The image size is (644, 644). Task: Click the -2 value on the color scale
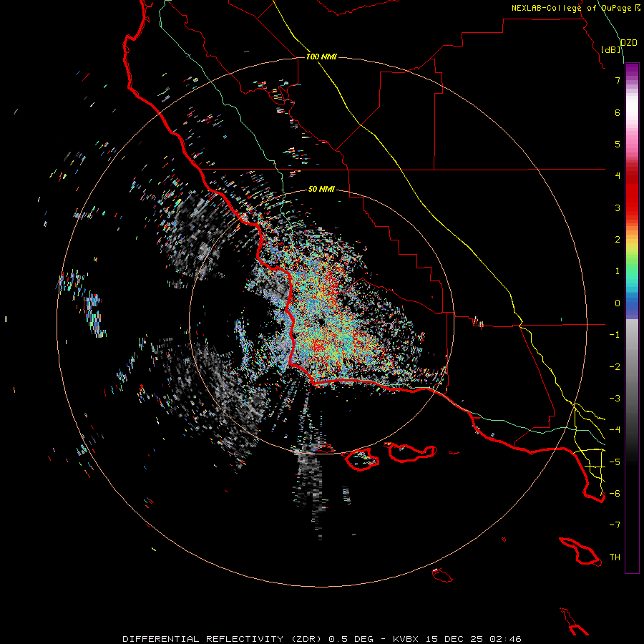[x=615, y=367]
